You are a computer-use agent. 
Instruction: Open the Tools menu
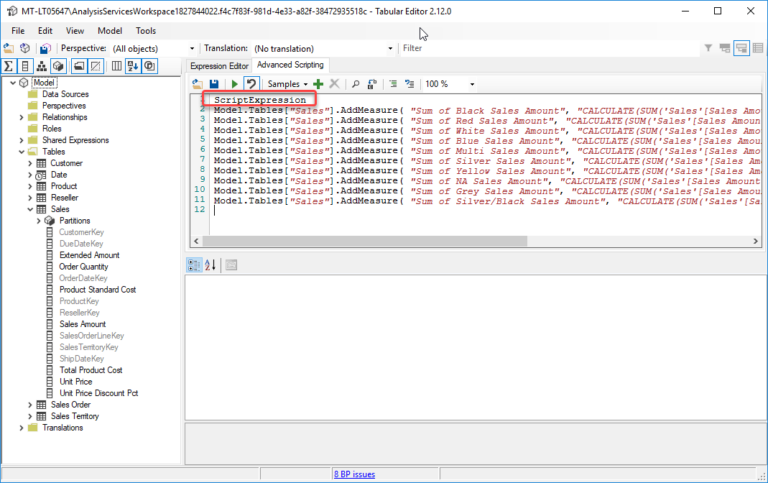(x=146, y=30)
